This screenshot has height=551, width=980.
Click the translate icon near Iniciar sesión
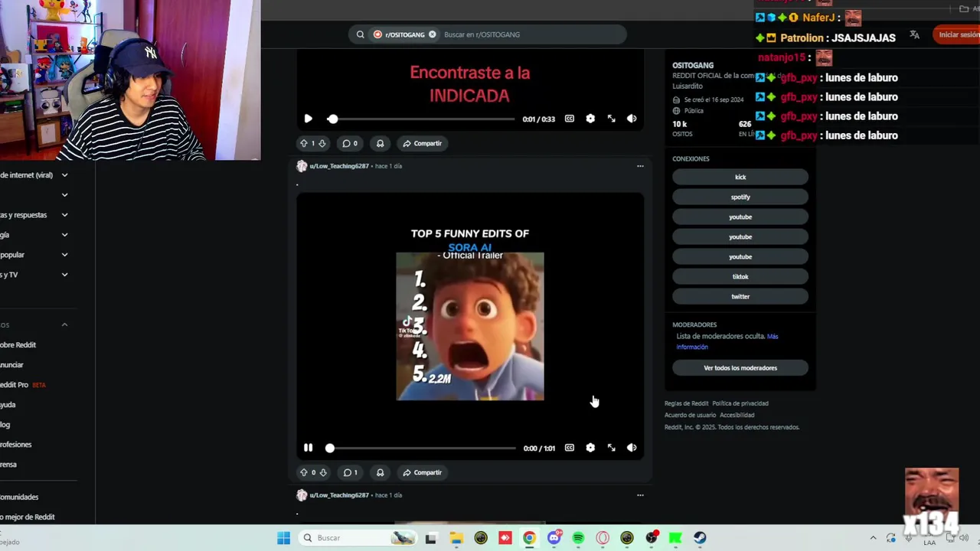pos(914,34)
